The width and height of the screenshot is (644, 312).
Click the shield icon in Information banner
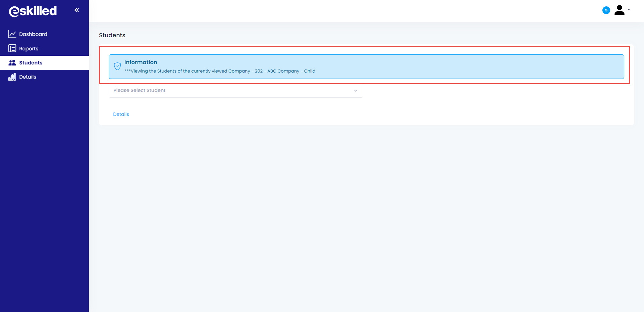point(117,66)
